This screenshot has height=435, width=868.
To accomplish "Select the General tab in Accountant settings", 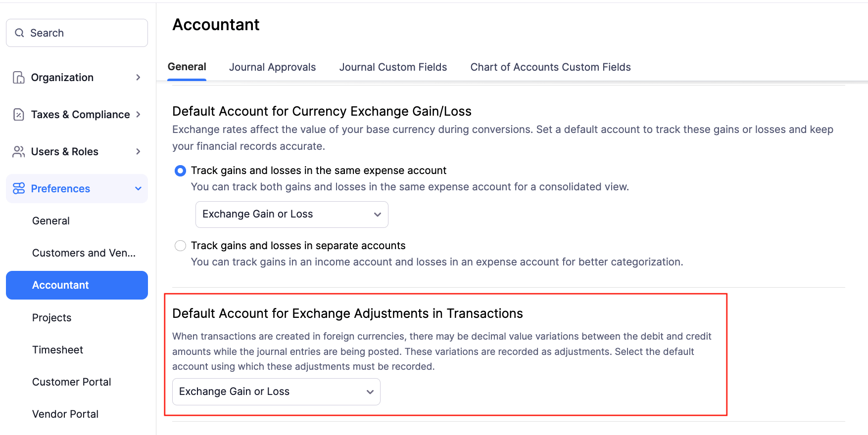I will (187, 67).
